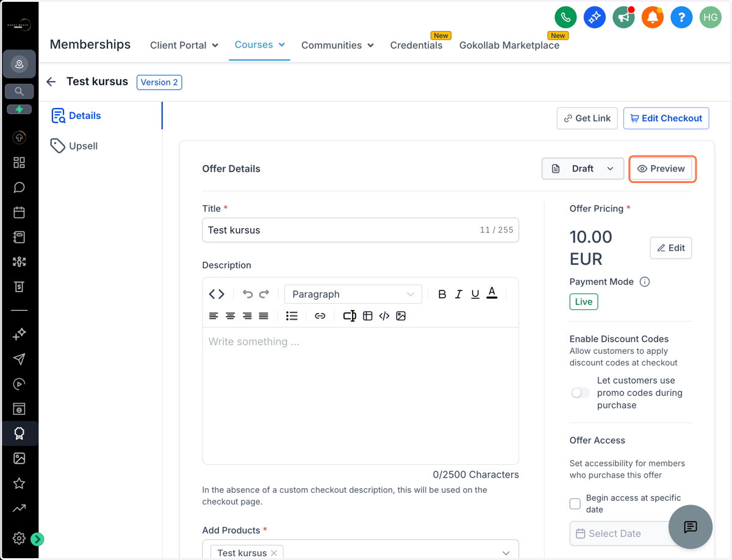732x560 pixels.
Task: Check Begin access at specific date
Action: click(x=575, y=504)
